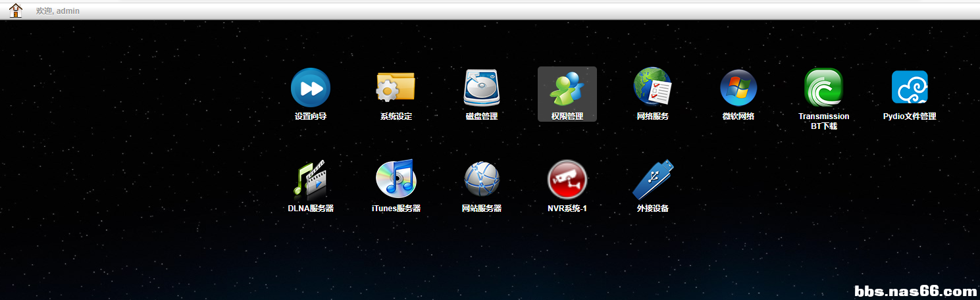Click the home icon in top bar
Viewport: 980px width, 300px height.
pyautogui.click(x=15, y=11)
